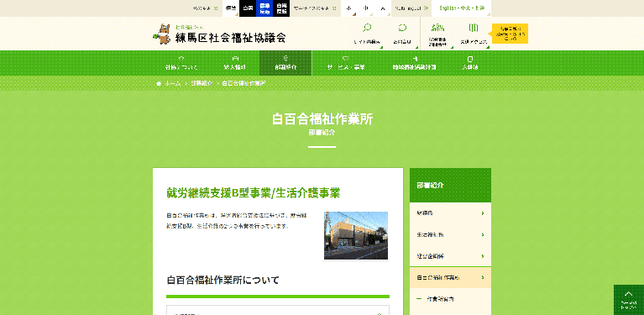This screenshot has width=644, height=315.
Task: Click chevron beside sidebar 白百合福祉作業所
Action: (x=483, y=278)
